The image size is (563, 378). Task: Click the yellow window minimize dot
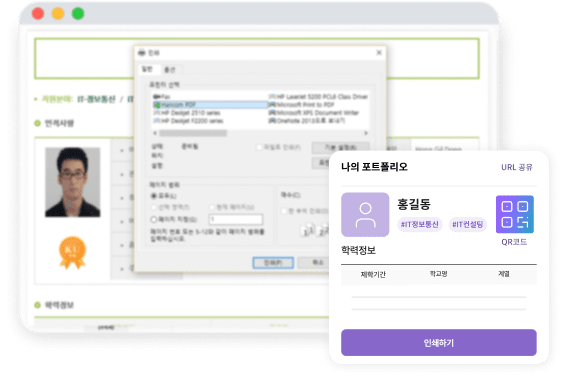(x=58, y=14)
